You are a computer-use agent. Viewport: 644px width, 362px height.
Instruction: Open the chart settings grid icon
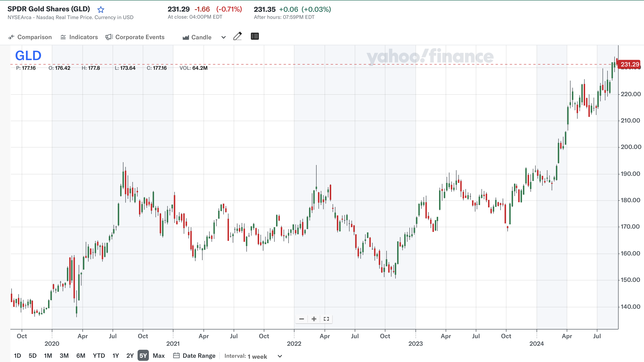point(255,36)
